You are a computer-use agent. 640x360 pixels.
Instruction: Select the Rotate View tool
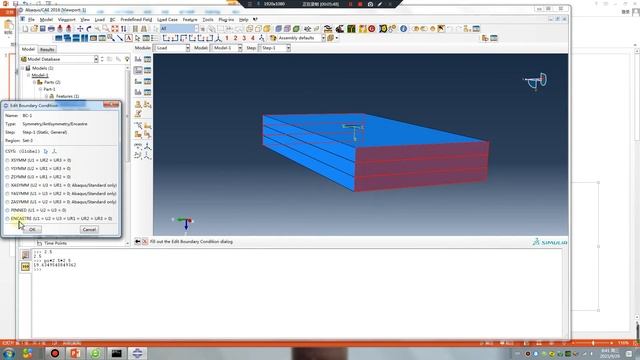pyautogui.click(x=89, y=29)
